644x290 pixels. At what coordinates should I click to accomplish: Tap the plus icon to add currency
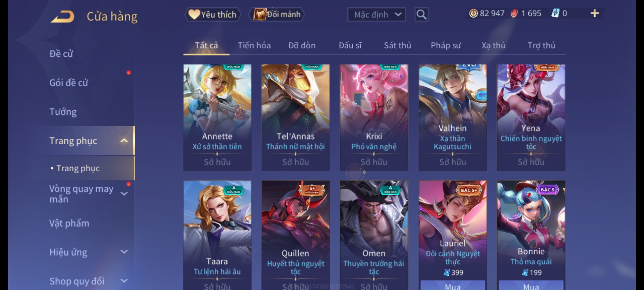[595, 13]
